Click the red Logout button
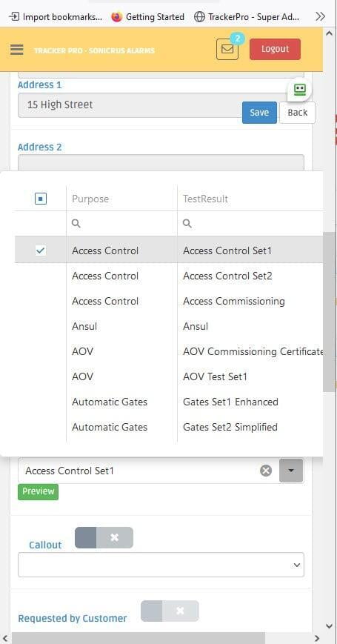The height and width of the screenshot is (644, 337). pos(275,50)
